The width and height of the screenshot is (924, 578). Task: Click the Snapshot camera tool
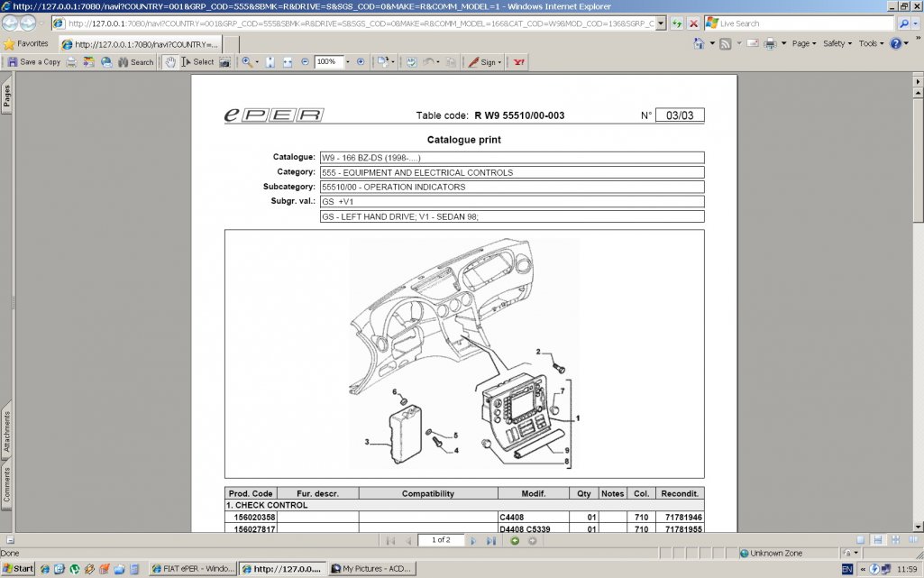point(224,62)
